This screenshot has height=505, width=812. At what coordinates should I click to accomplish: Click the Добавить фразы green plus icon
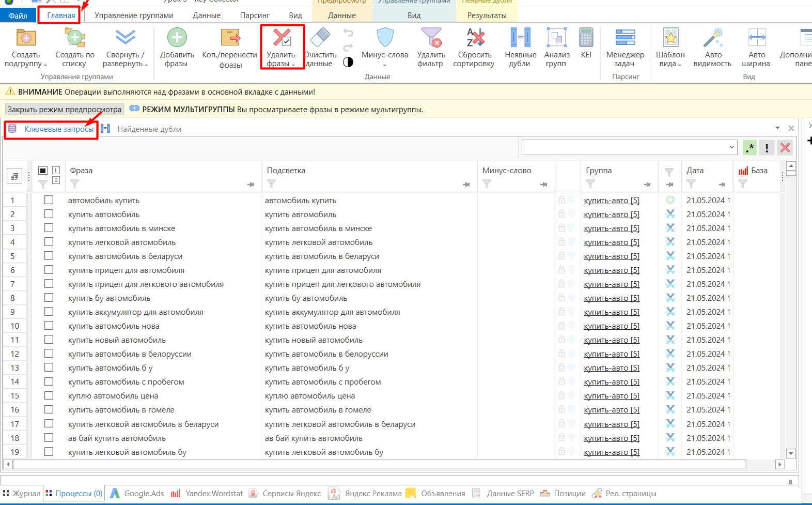(x=177, y=38)
